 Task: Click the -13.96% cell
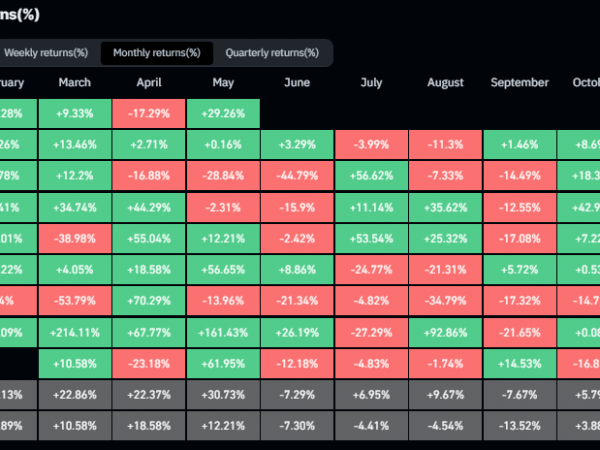point(223,301)
